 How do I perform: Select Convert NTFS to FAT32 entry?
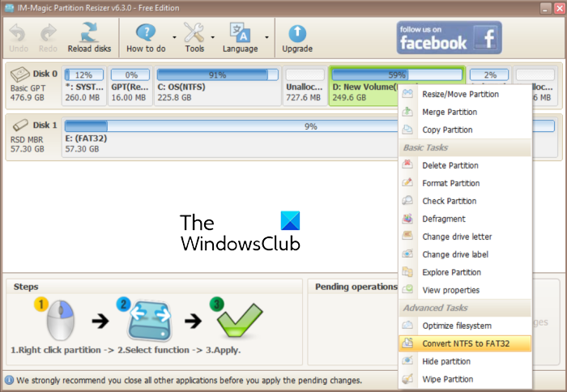[x=466, y=343]
